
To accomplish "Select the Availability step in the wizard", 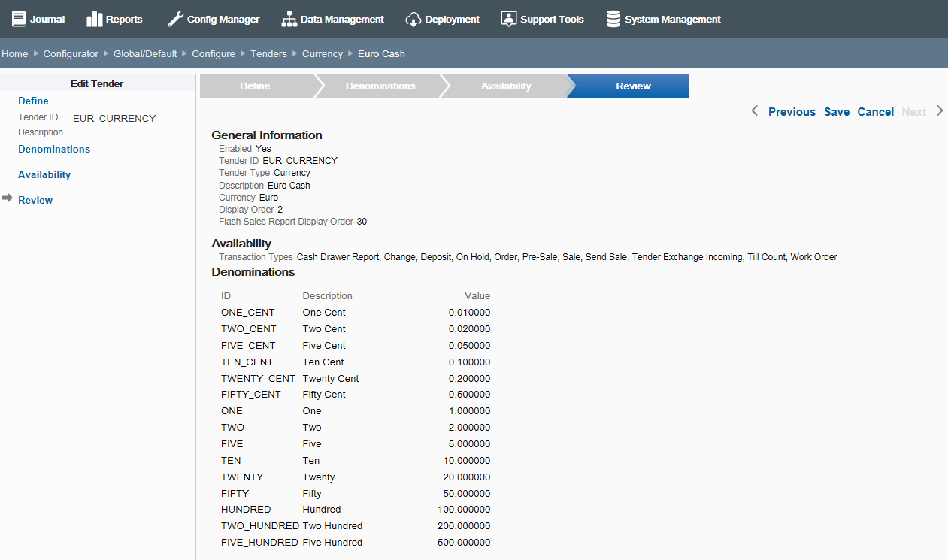I will [506, 86].
